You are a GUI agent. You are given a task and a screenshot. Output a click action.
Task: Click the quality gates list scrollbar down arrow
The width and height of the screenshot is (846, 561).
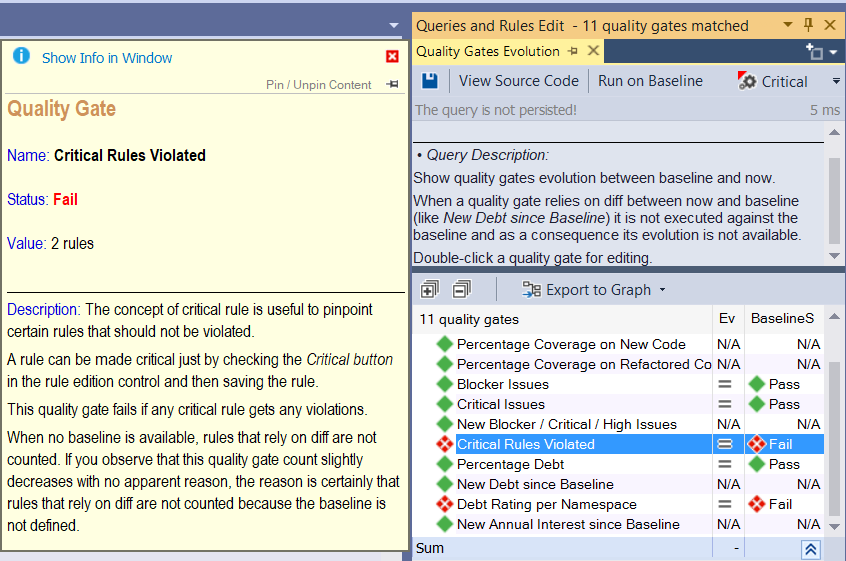tap(834, 526)
